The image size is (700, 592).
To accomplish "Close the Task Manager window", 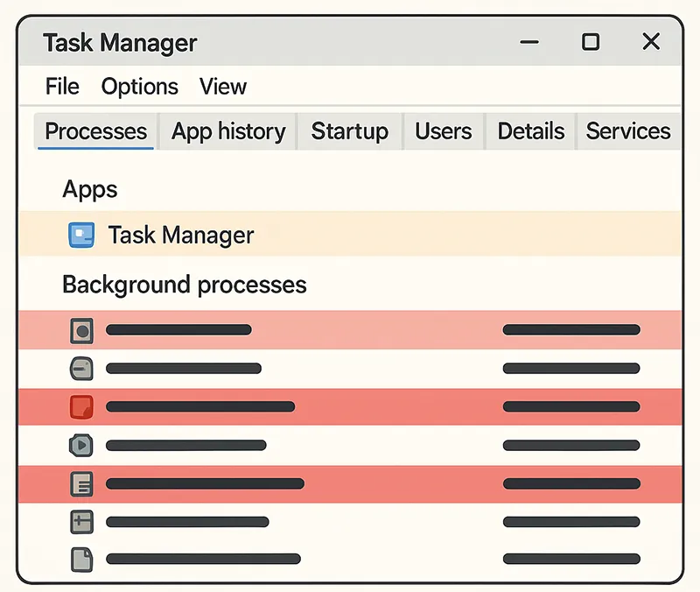I will (x=651, y=41).
